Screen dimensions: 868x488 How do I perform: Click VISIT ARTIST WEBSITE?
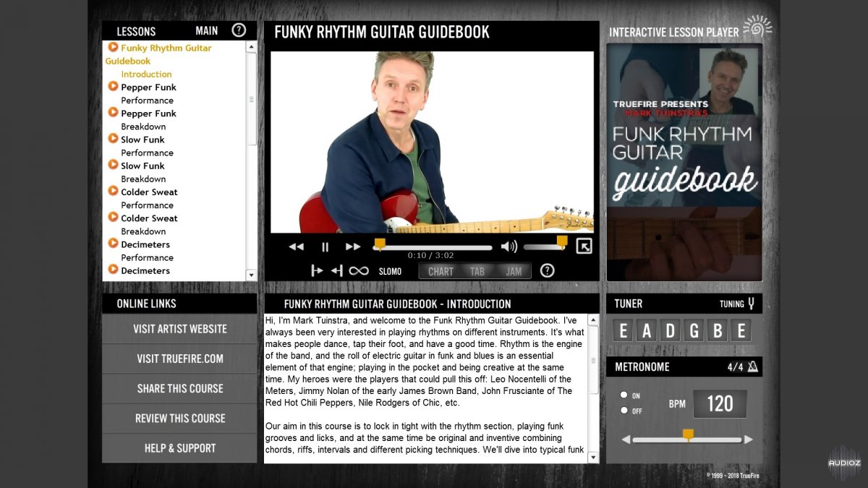(179, 329)
